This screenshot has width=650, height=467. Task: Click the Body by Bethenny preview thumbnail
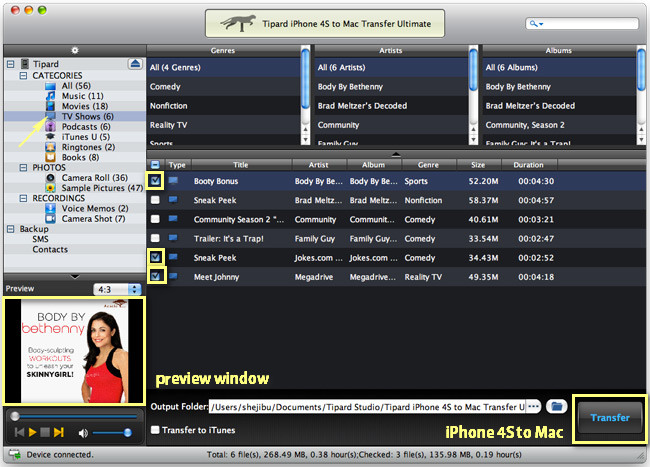[x=75, y=351]
